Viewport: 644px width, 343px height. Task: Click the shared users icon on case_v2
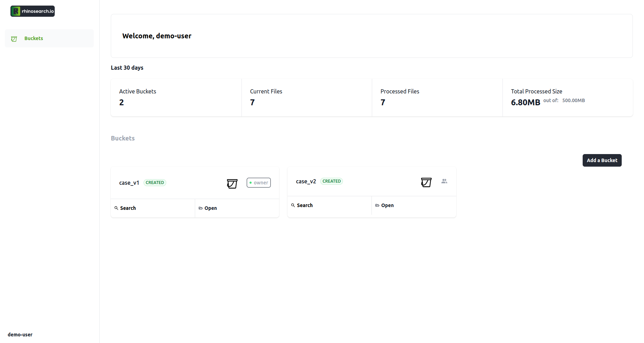(x=444, y=181)
